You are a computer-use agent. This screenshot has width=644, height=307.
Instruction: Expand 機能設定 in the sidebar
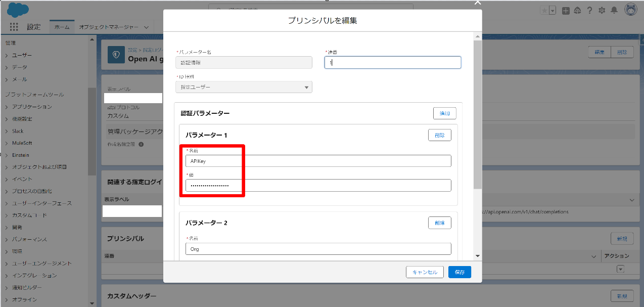tap(7, 119)
